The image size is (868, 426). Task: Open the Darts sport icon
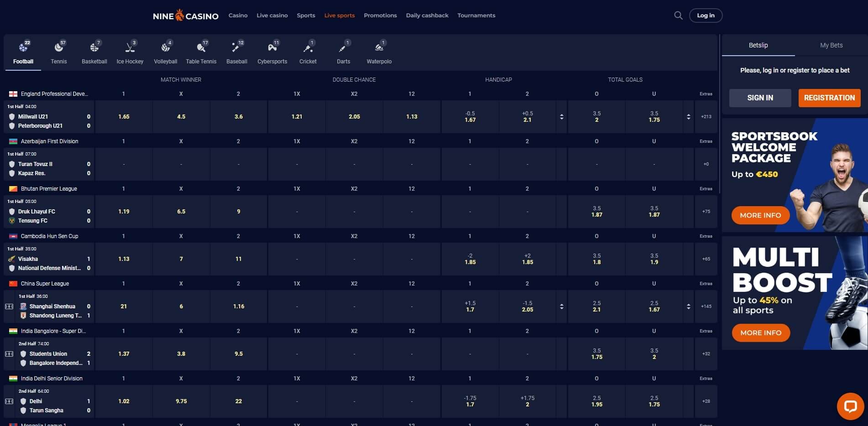coord(343,47)
